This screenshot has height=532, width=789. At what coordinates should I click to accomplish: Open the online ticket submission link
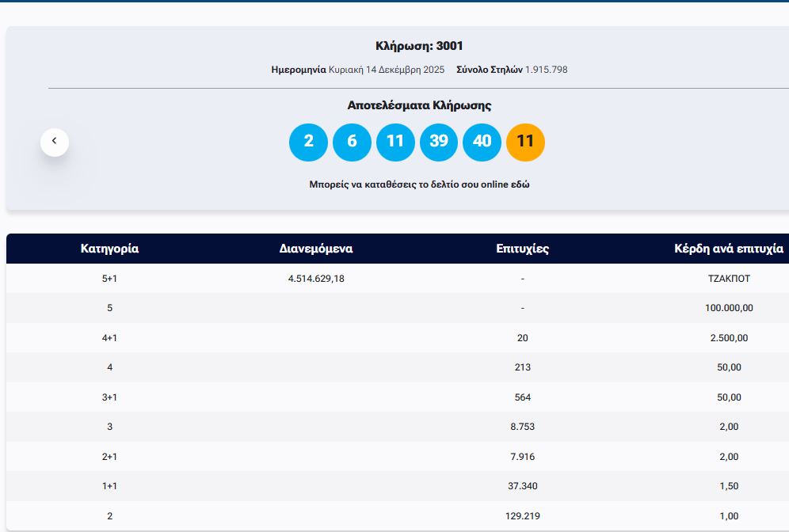(x=419, y=184)
